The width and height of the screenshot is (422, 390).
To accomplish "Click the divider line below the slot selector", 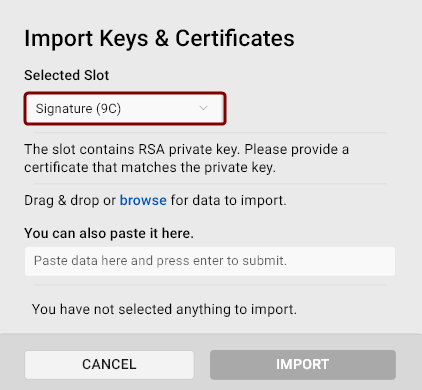I will pyautogui.click(x=210, y=133).
